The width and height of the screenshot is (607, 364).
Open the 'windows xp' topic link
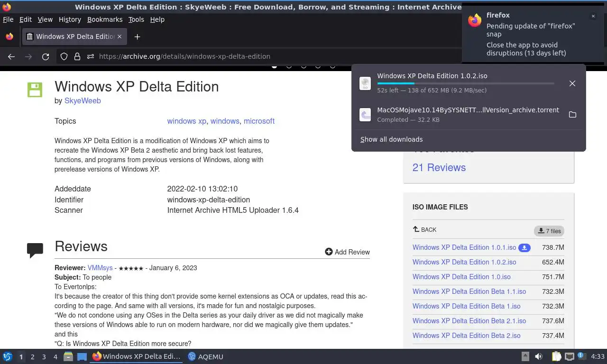187,121
